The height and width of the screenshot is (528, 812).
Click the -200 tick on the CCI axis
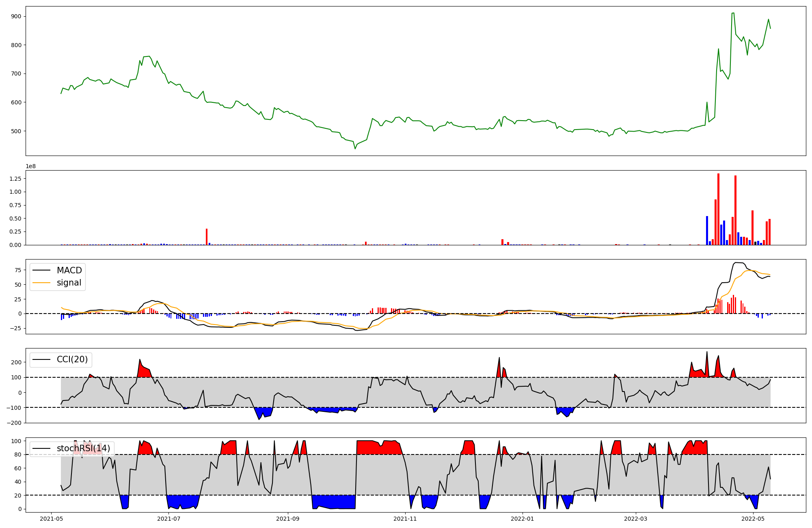[14, 423]
